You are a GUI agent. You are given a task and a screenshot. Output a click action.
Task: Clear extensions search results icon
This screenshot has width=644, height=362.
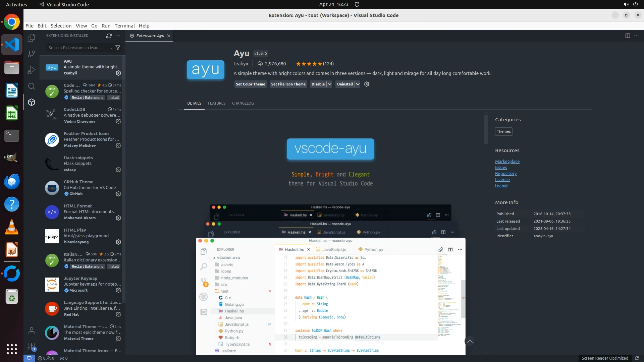pos(110,48)
